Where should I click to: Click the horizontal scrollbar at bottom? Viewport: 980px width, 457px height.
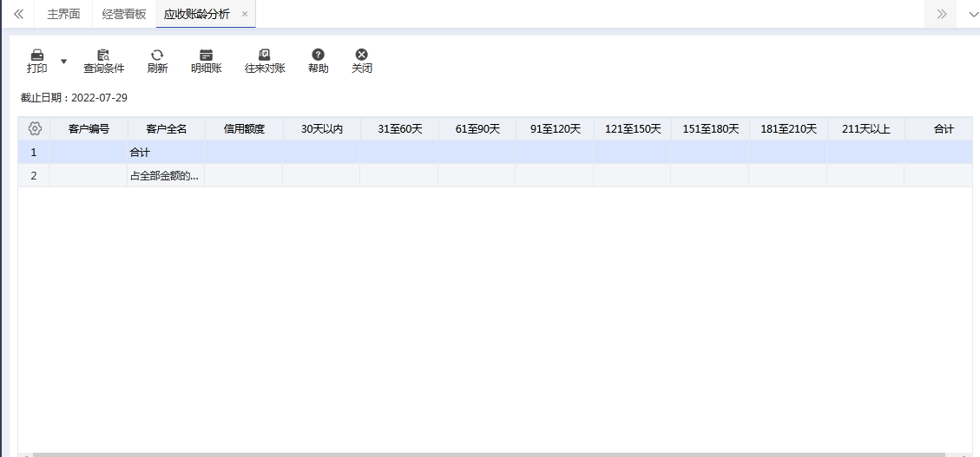[x=486, y=454]
